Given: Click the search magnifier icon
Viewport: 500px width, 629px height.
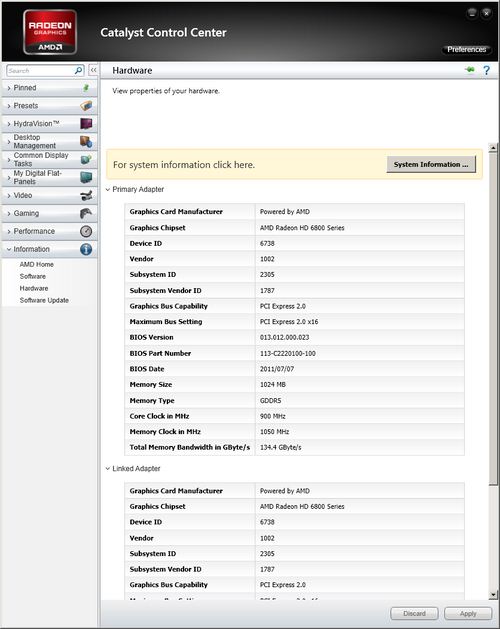Looking at the screenshot, I should [x=79, y=71].
